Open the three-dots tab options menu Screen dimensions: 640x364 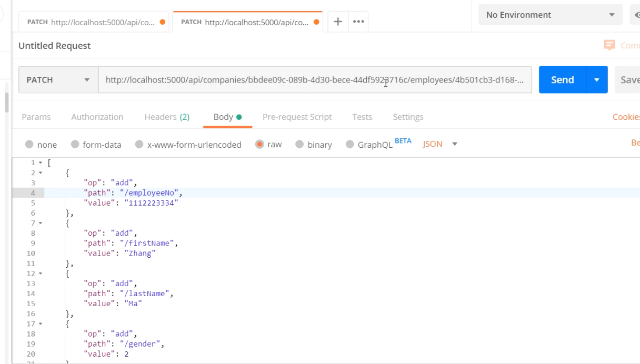coord(358,22)
